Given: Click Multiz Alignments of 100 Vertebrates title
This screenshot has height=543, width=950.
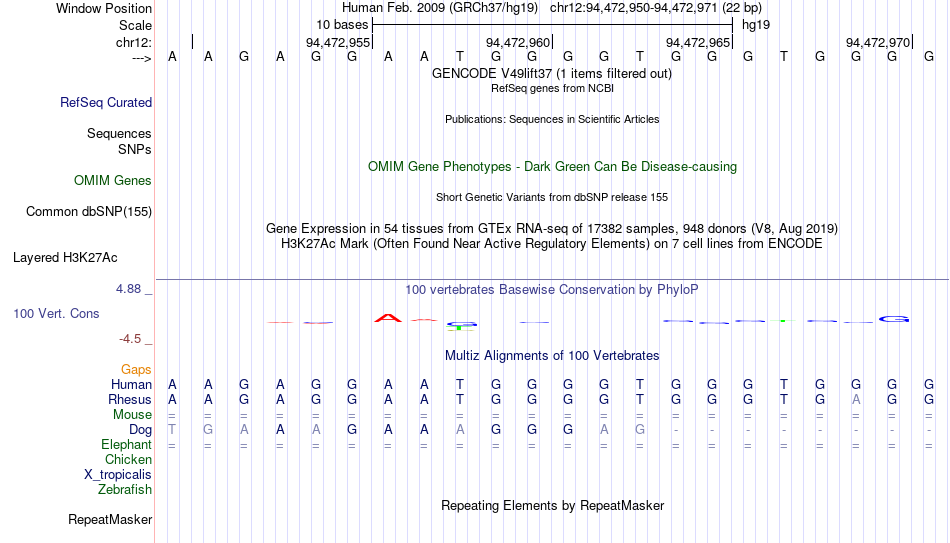Looking at the screenshot, I should pos(552,356).
